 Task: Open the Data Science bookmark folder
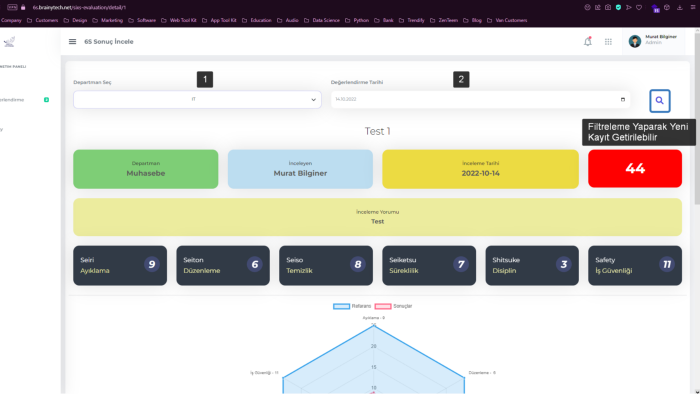pos(322,20)
